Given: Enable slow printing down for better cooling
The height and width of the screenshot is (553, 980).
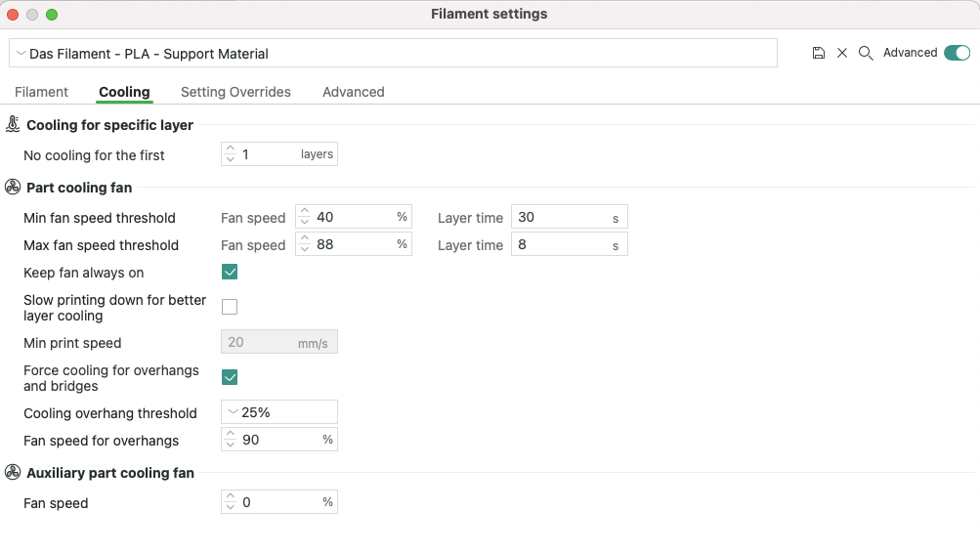Looking at the screenshot, I should point(231,308).
